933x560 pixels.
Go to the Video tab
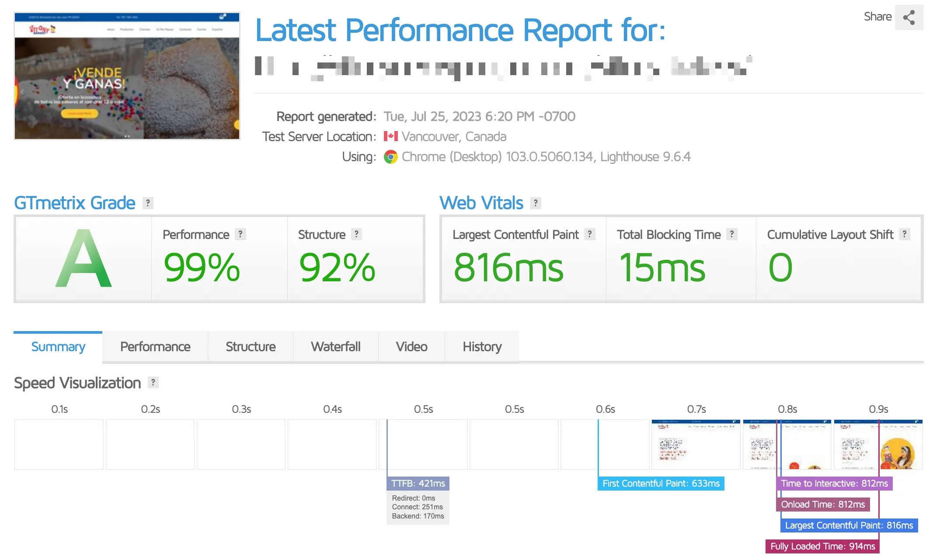tap(411, 347)
